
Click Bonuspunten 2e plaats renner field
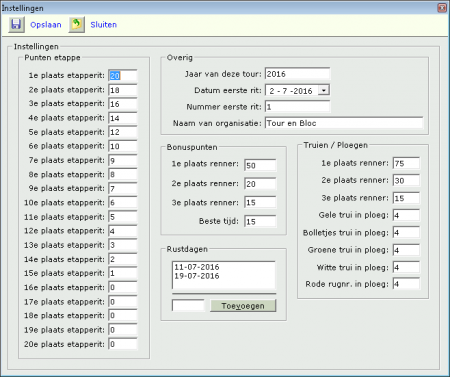[x=260, y=184]
